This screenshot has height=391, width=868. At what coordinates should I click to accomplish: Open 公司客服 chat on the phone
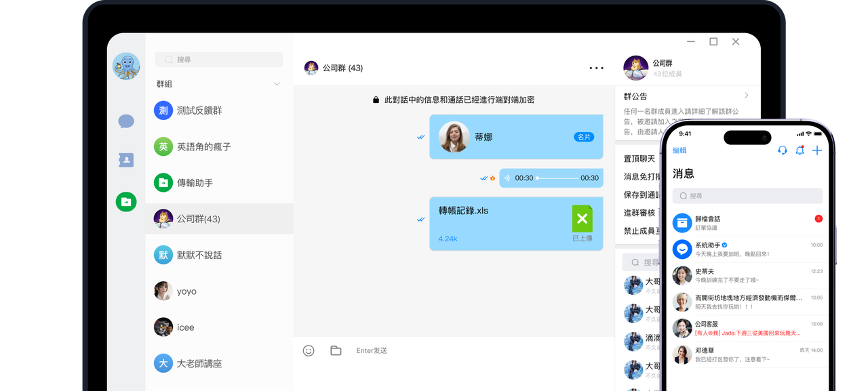[x=747, y=328]
